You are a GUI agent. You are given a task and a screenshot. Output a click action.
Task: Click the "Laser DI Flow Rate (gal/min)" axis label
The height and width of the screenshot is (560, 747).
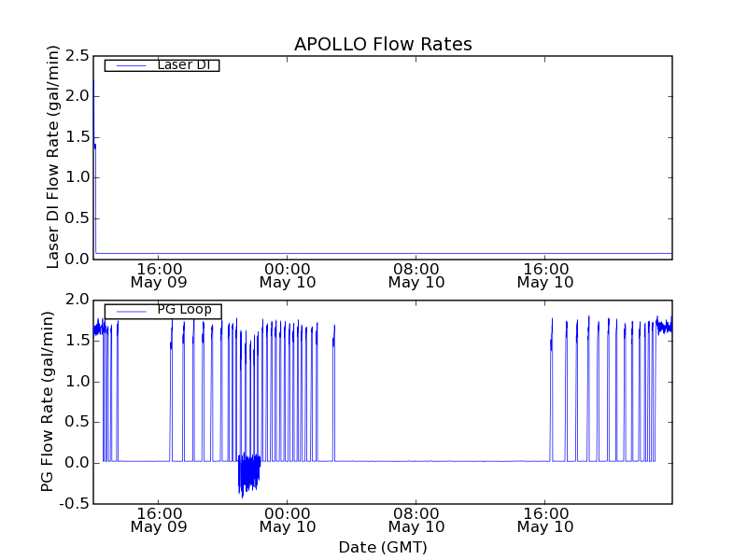(x=53, y=157)
